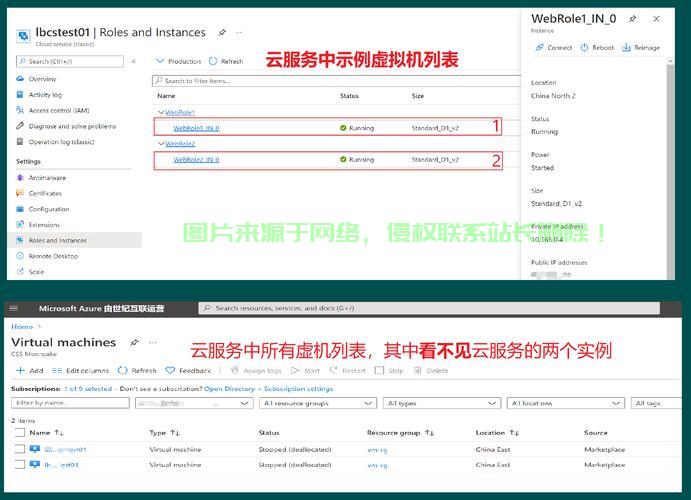Open the All tags dropdown
The width and height of the screenshot is (691, 500).
(657, 403)
